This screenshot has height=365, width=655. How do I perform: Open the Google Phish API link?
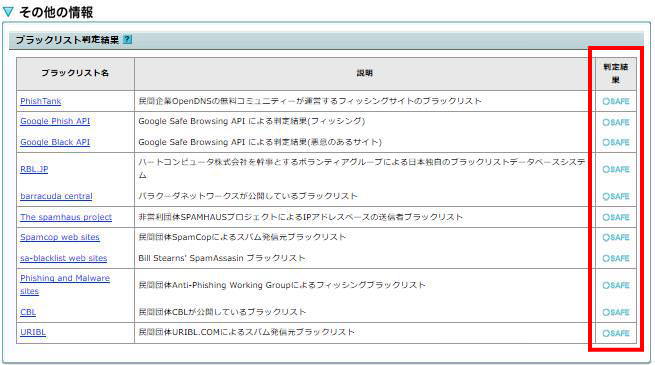tap(55, 121)
